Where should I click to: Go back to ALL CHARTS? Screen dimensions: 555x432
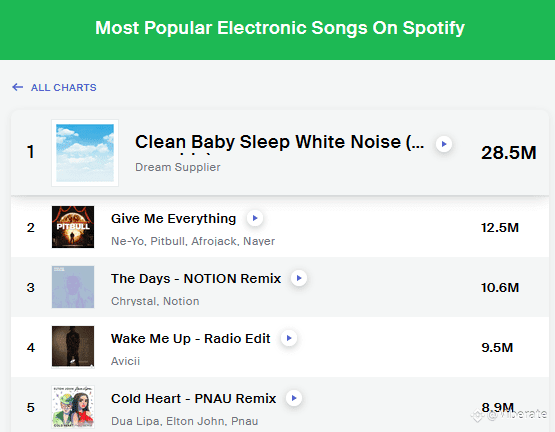click(x=63, y=87)
